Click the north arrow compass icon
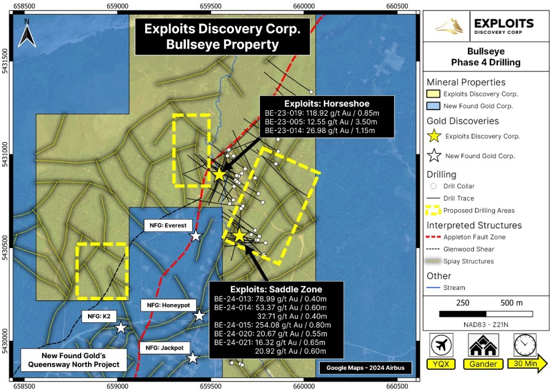Screen dimensions: 554x392 pyautogui.click(x=27, y=34)
